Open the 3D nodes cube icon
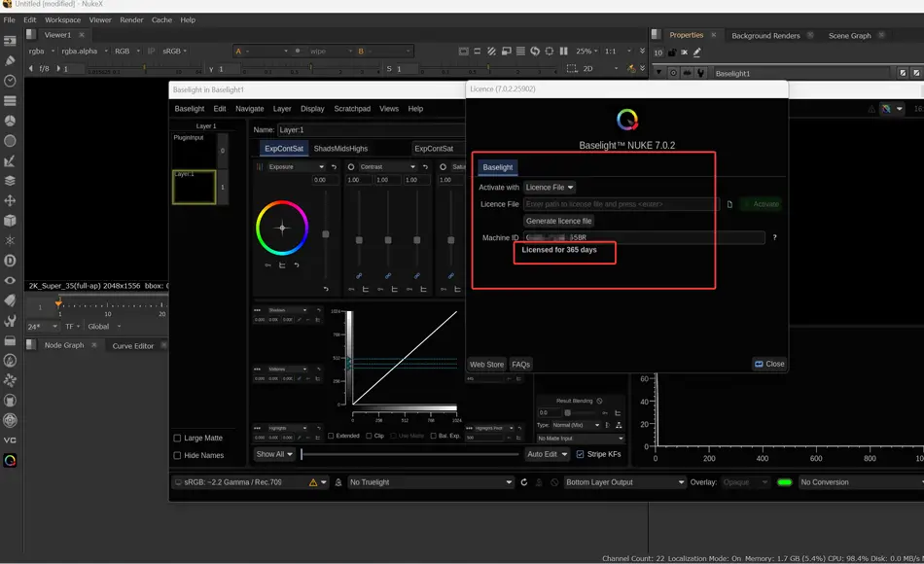Viewport: 924px width, 564px height. click(x=10, y=221)
